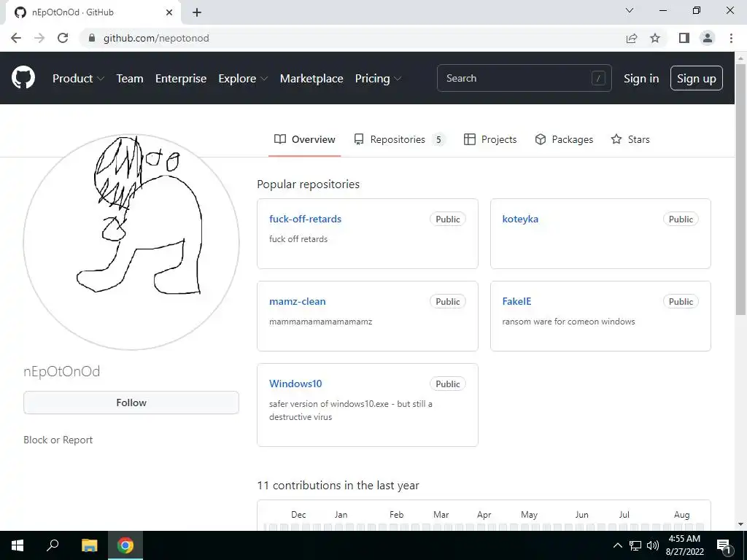The height and width of the screenshot is (560, 747).
Task: Click the 'mammamamamamamamz' description text
Action: [321, 322]
